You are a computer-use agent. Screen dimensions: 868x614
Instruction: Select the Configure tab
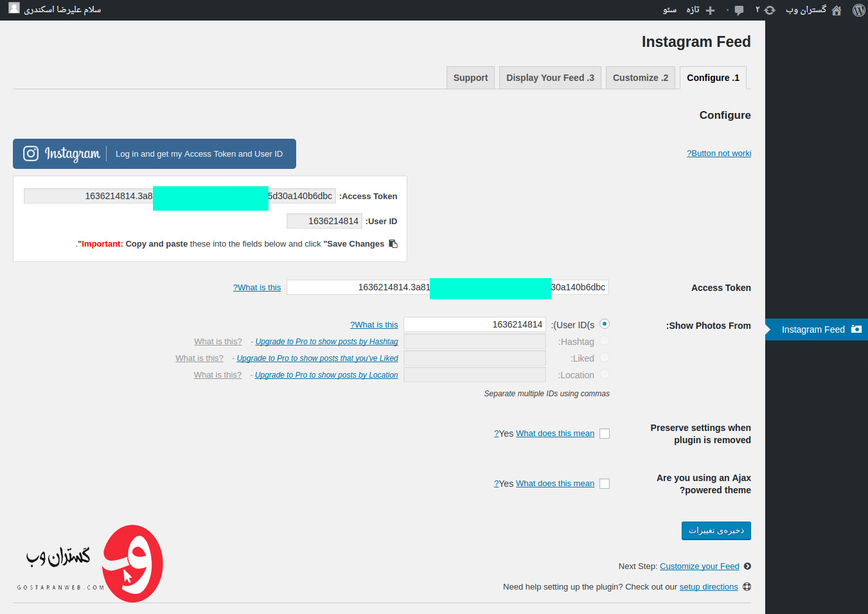713,78
